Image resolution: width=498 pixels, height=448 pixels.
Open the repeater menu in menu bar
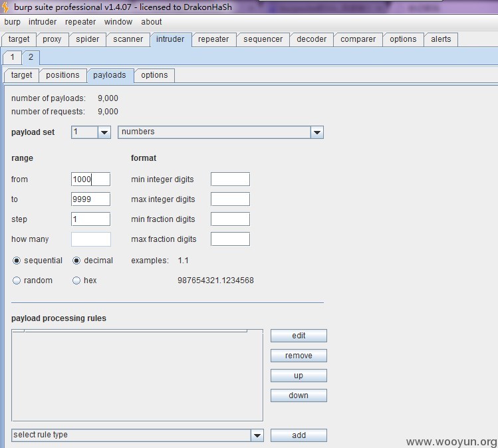80,22
